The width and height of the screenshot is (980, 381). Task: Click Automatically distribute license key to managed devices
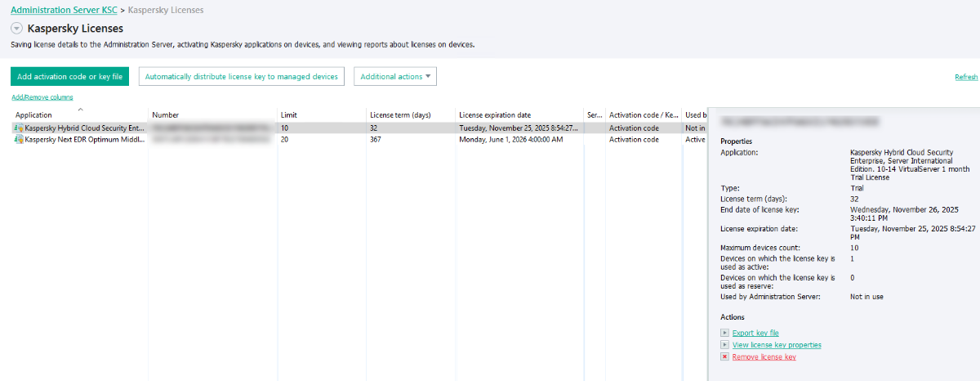click(x=242, y=76)
